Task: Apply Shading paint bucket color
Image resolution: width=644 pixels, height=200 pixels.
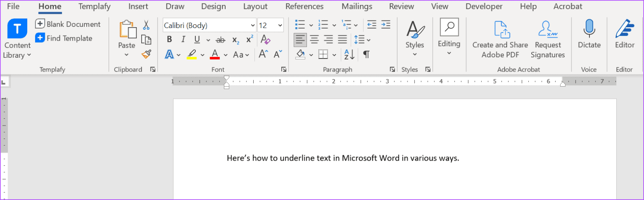Action: (x=300, y=54)
